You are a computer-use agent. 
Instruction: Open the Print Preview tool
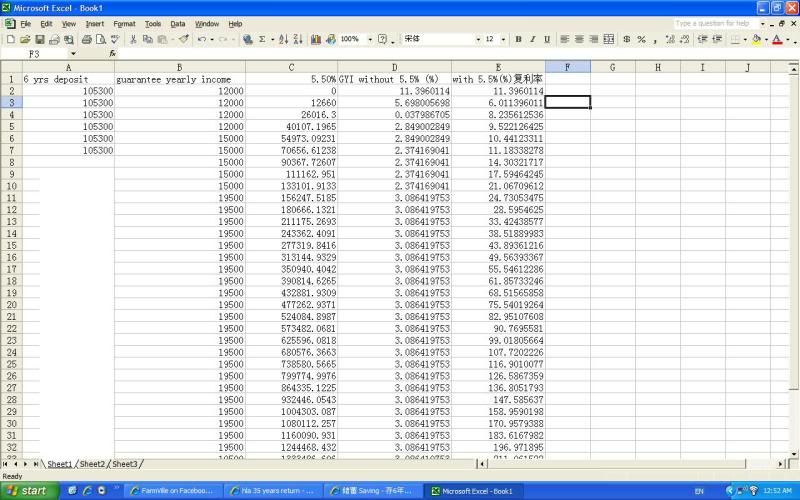click(x=101, y=39)
